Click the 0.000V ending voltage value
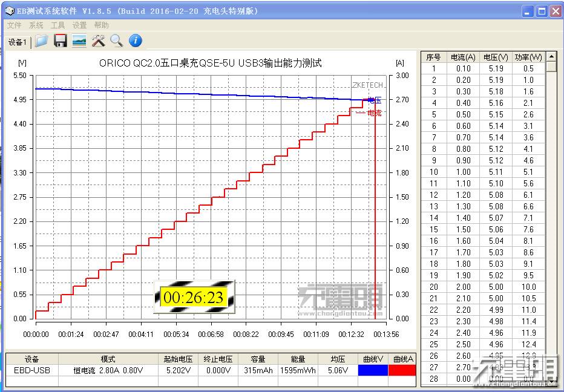This screenshot has width=564, height=392. 218,370
